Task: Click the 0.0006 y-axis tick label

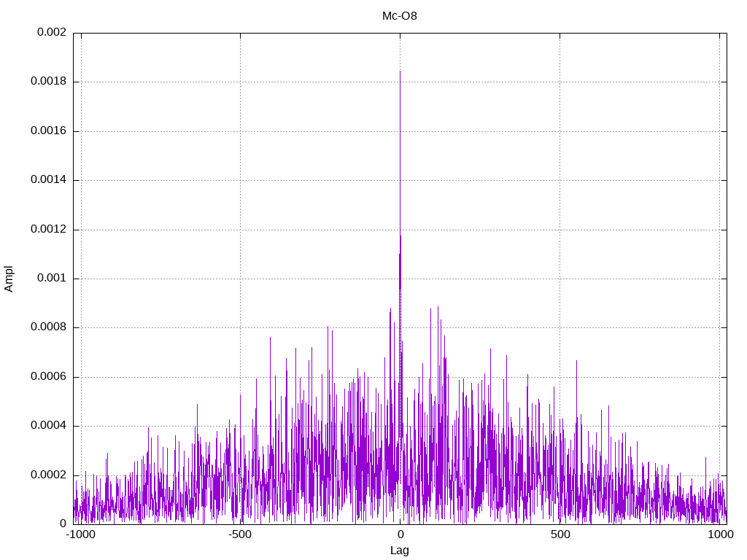Action: (x=49, y=377)
